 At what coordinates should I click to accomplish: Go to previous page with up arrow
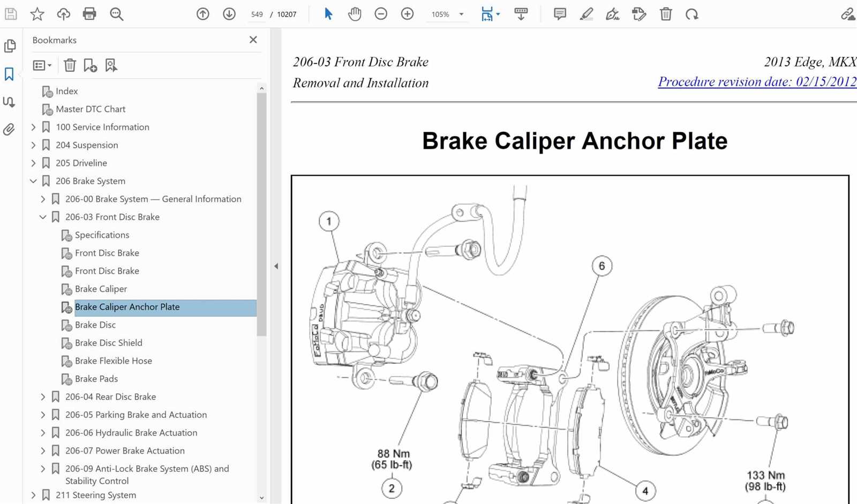202,14
